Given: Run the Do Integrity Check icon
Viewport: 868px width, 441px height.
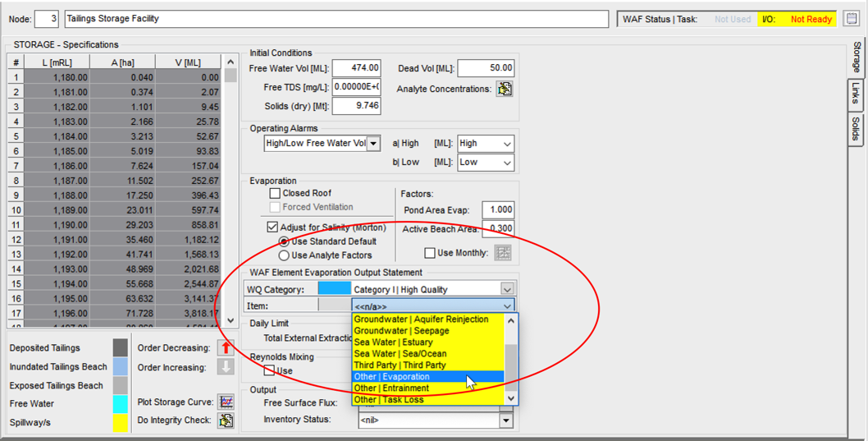Looking at the screenshot, I should pyautogui.click(x=226, y=420).
